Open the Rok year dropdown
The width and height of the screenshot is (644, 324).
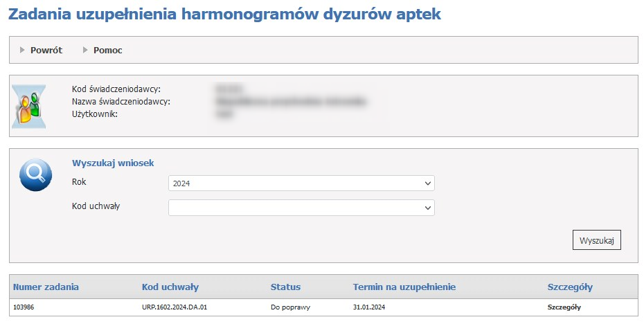301,183
